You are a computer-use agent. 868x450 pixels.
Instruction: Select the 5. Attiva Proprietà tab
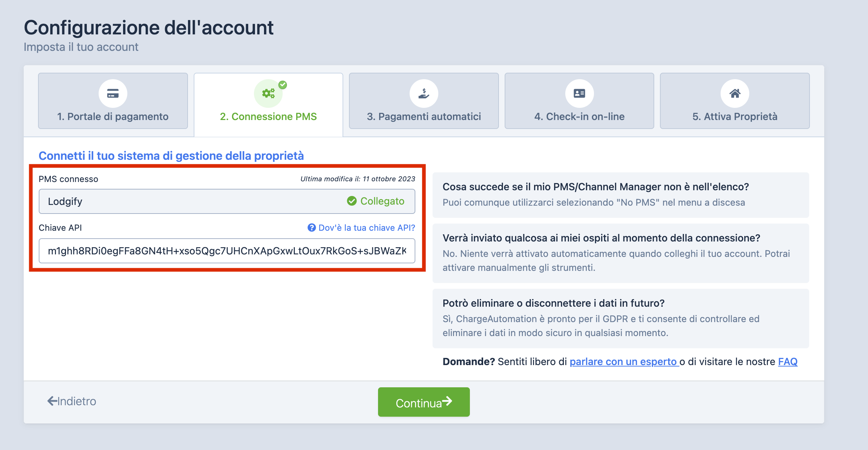coord(735,116)
